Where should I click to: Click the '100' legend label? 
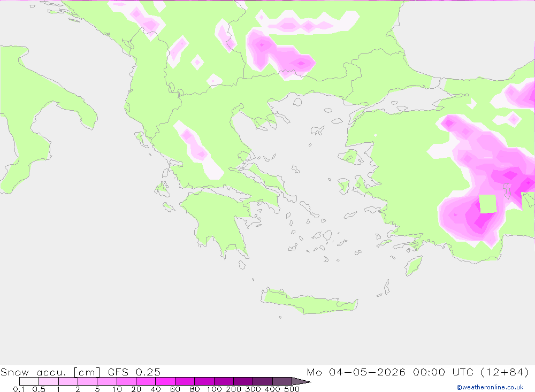pyautogui.click(x=215, y=389)
